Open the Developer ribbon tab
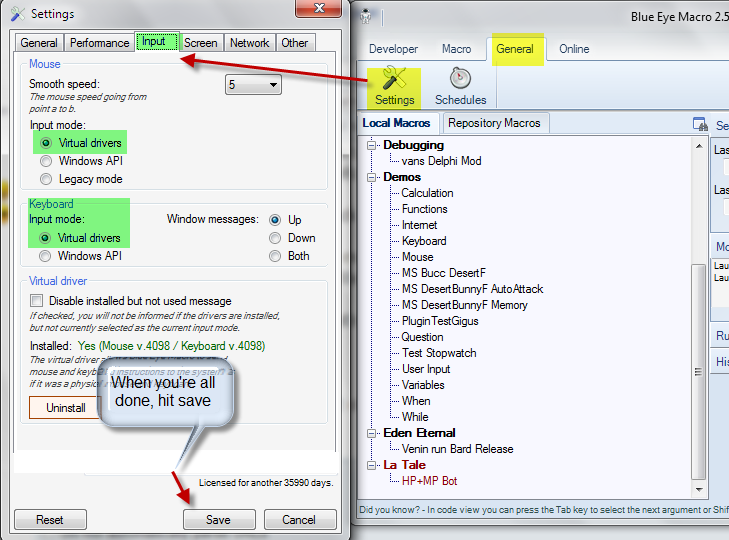Image resolution: width=729 pixels, height=540 pixels. click(393, 49)
